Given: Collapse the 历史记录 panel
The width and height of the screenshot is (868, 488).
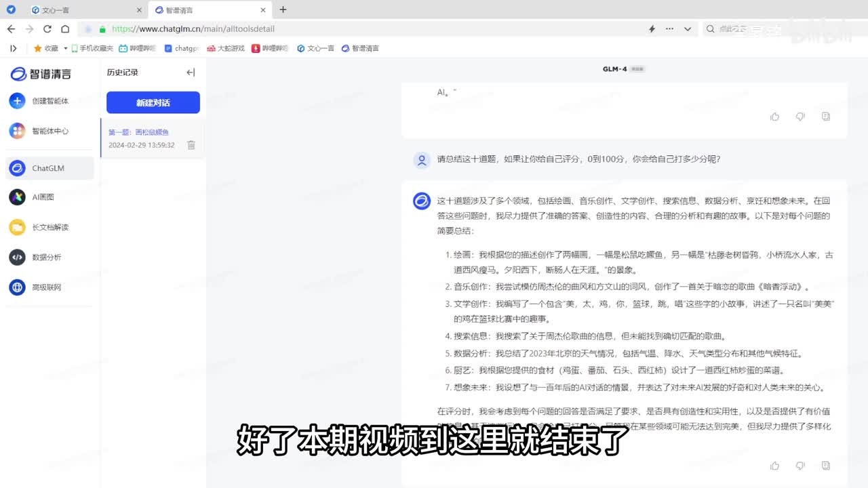Looking at the screenshot, I should (x=191, y=73).
